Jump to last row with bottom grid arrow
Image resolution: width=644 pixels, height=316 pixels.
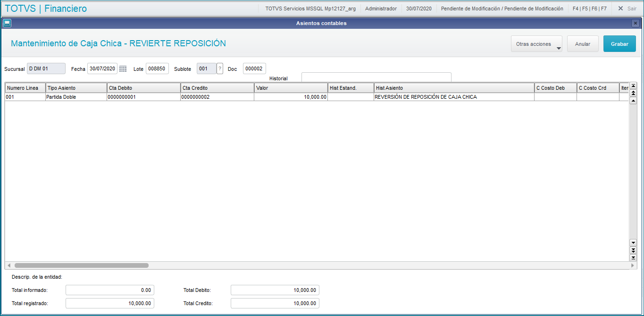coord(633,257)
